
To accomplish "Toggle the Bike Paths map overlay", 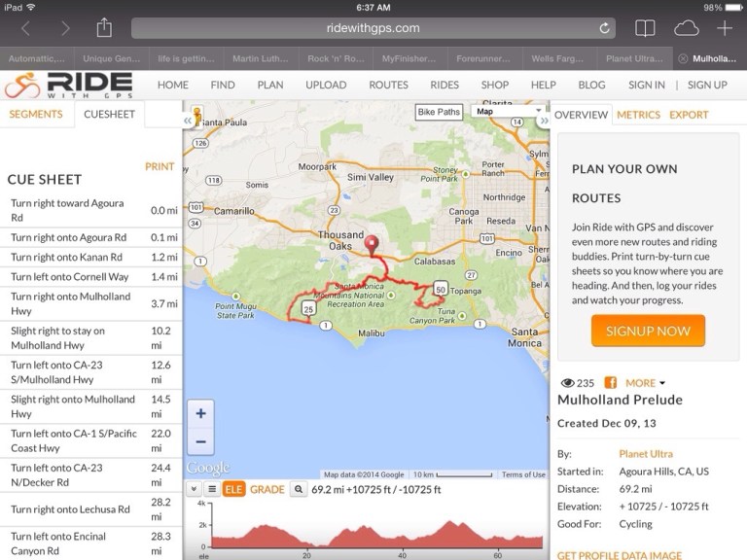I will [x=439, y=112].
